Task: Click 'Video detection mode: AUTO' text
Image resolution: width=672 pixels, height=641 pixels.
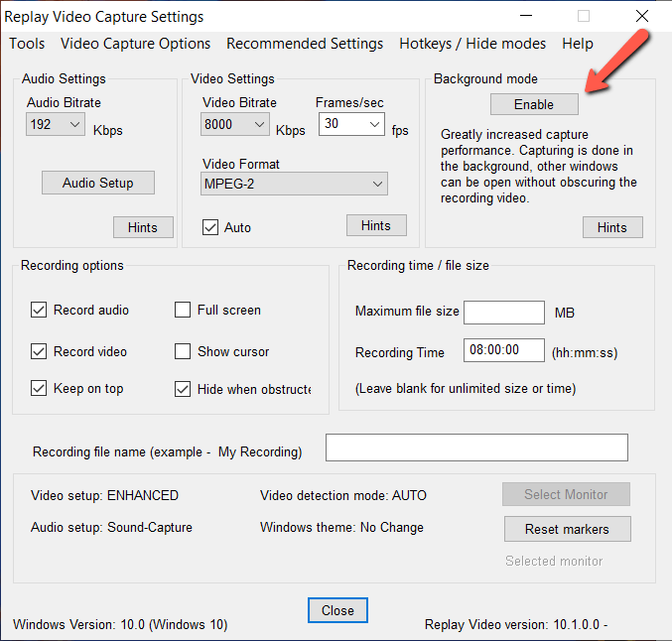Action: (x=343, y=495)
